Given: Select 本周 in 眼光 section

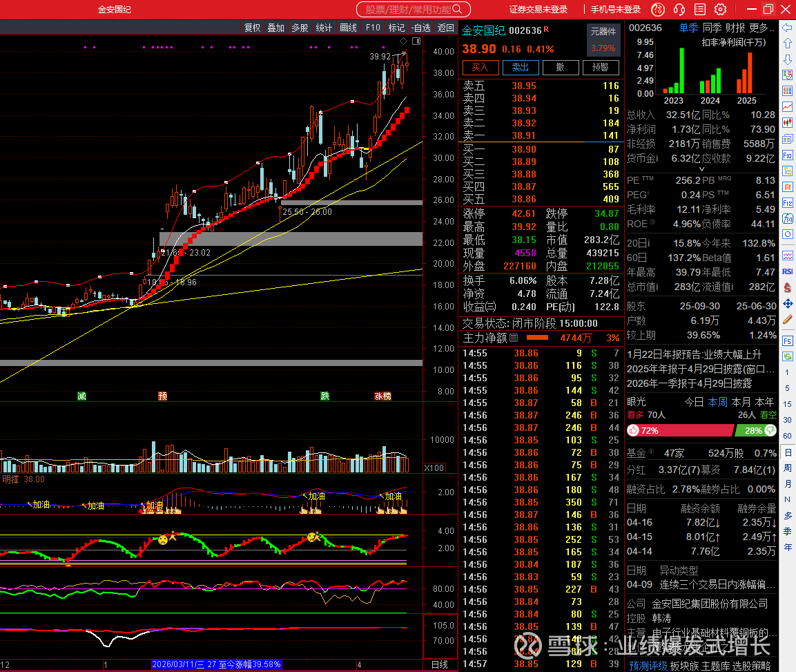Looking at the screenshot, I should click(717, 402).
